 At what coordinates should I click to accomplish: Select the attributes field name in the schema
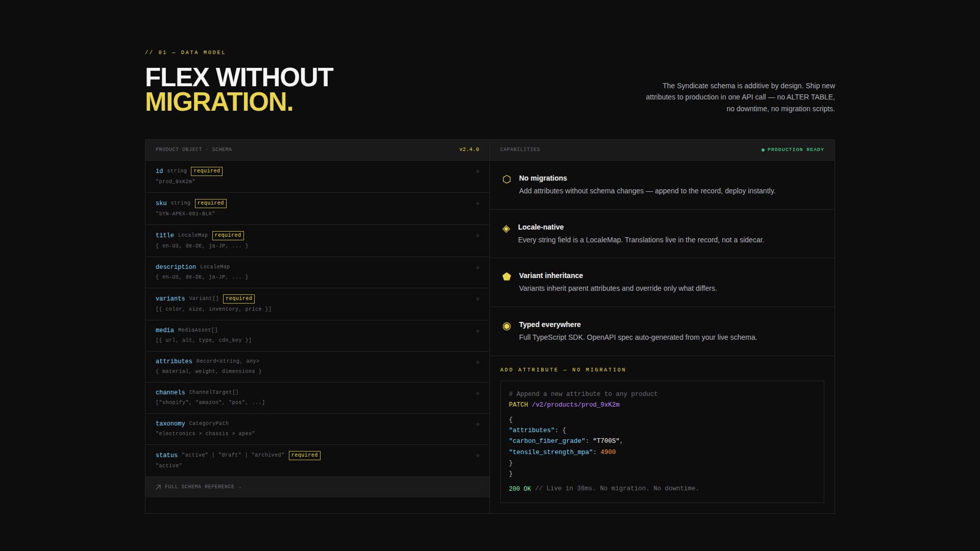tap(174, 361)
